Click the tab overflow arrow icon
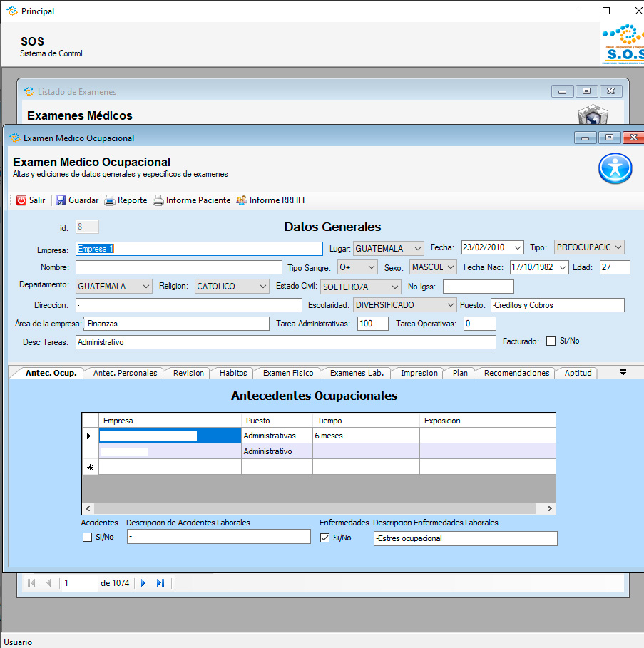The width and height of the screenshot is (644, 648). pos(623,372)
